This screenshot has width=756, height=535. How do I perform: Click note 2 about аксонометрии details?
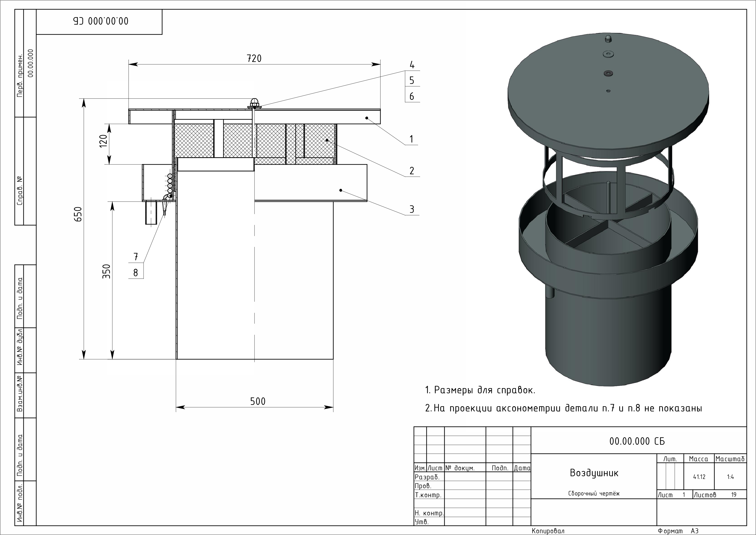(x=563, y=408)
